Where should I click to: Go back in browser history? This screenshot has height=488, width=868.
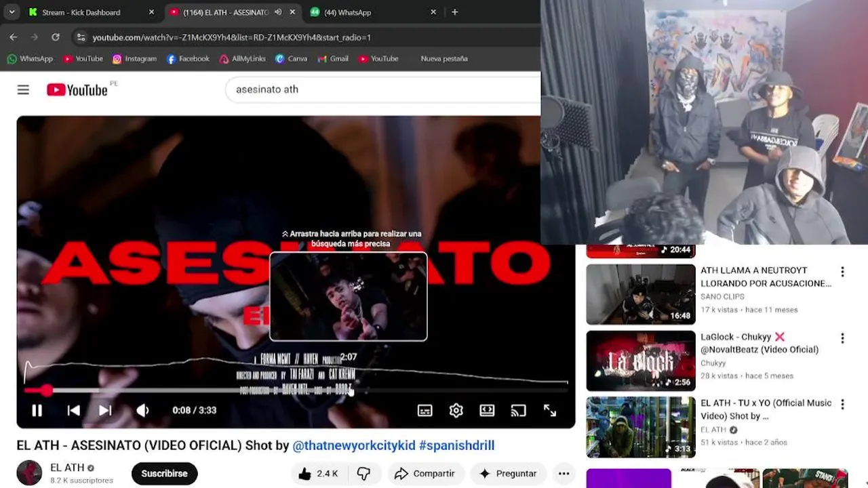point(14,37)
